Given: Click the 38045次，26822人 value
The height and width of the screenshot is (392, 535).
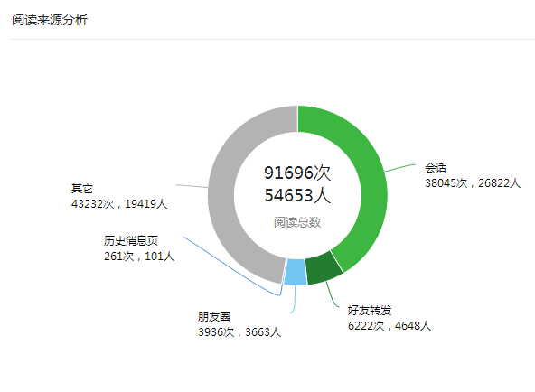Looking at the screenshot, I should coord(473,183).
